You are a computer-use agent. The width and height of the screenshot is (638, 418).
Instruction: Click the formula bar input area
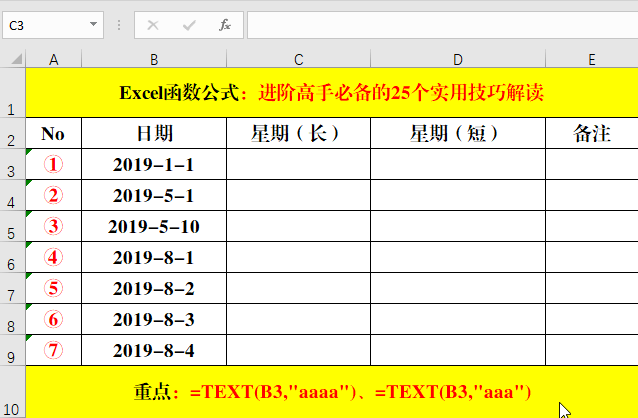pos(443,25)
